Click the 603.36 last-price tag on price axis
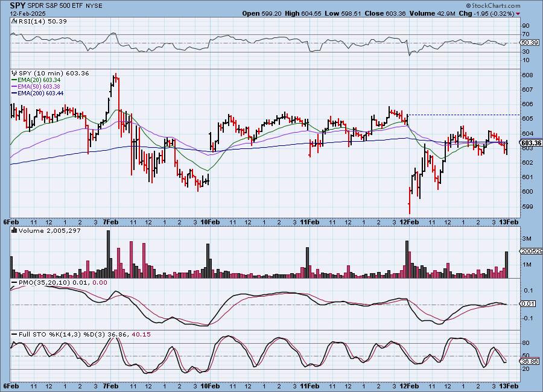 tap(531, 143)
